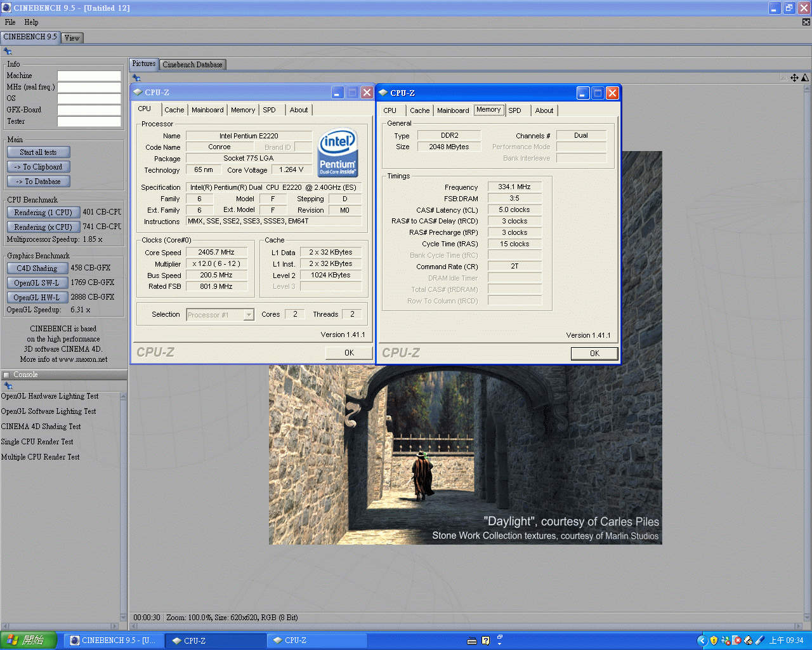Open Cache tab in right CPU-Z window
The width and height of the screenshot is (812, 650).
(420, 110)
